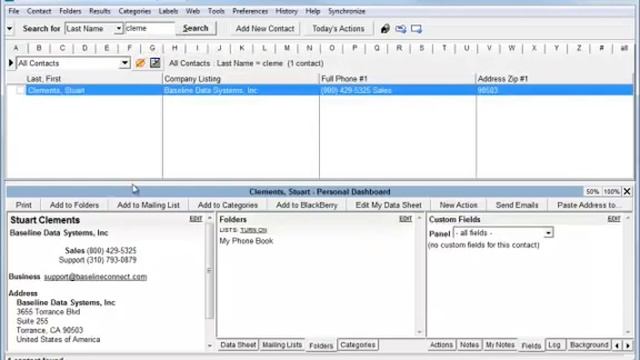The height and width of the screenshot is (360, 640).
Task: Switch to the Mailing Lists tab
Action: coord(282,345)
